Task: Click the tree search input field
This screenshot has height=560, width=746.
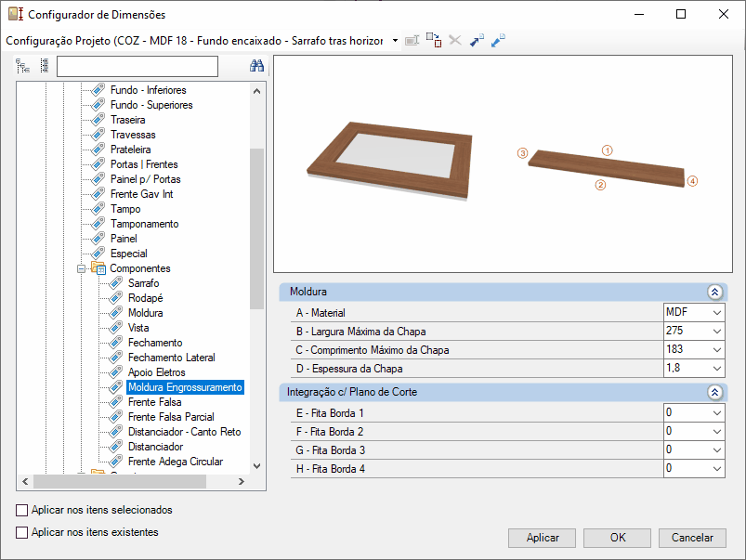Action: 137,66
